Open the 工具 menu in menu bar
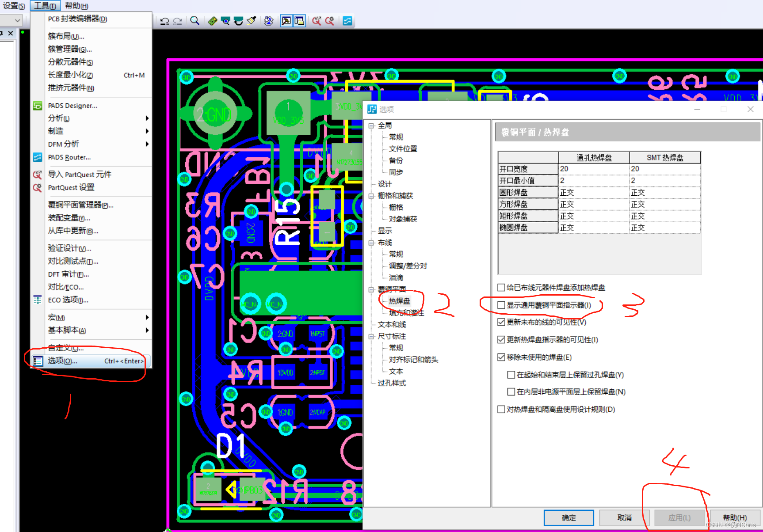763x532 pixels. [45, 6]
